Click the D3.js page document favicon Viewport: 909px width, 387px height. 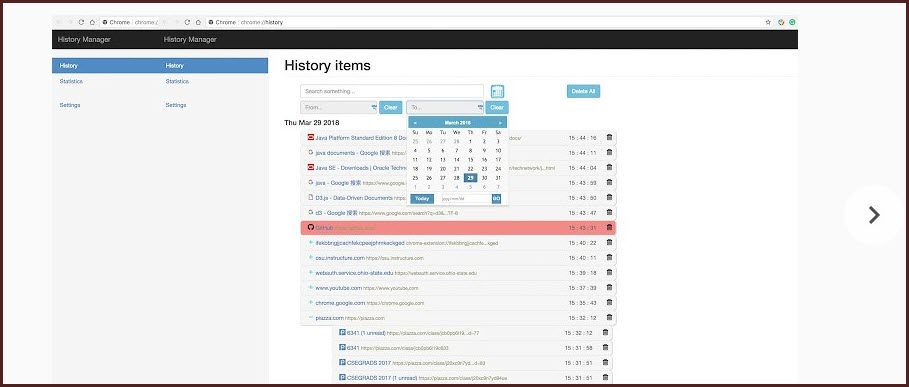[311, 198]
